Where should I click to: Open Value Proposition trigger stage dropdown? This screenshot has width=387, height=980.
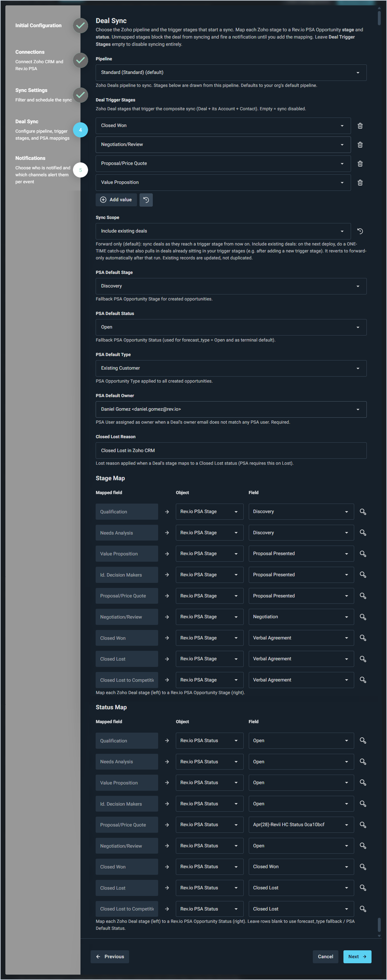point(223,183)
